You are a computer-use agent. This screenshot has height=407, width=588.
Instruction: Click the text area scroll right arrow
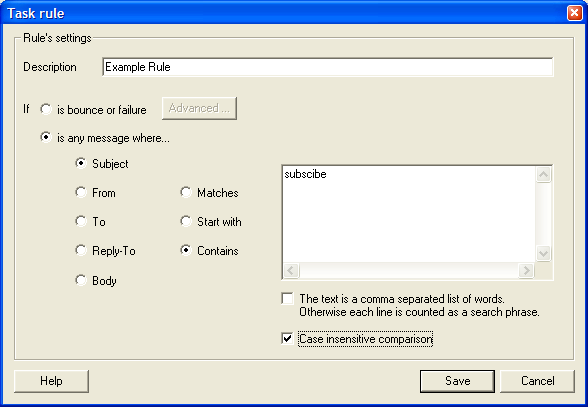tap(526, 270)
